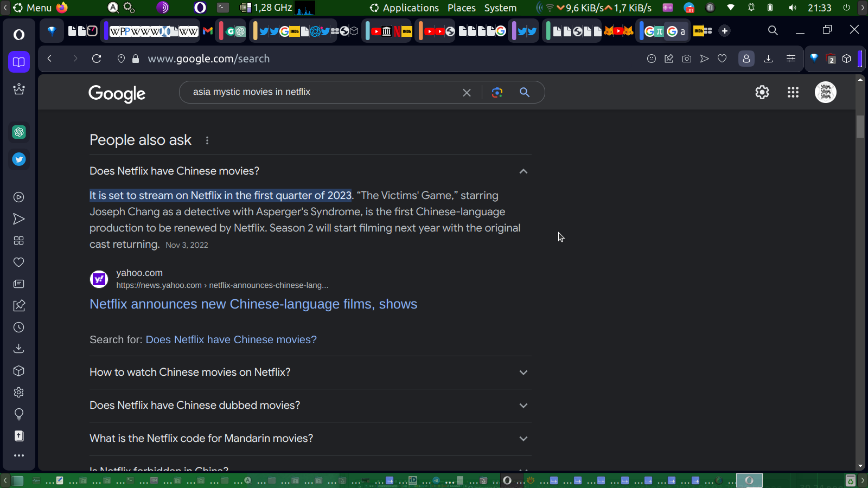Screen dimensions: 868x488
Task: Reload the Google search page
Action: tap(97, 59)
